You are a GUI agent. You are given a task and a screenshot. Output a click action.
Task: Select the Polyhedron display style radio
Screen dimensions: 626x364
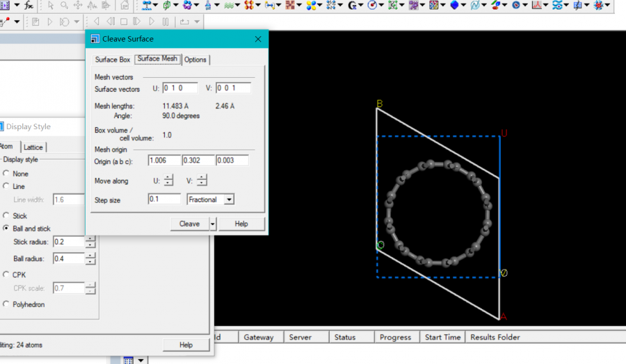(6, 304)
